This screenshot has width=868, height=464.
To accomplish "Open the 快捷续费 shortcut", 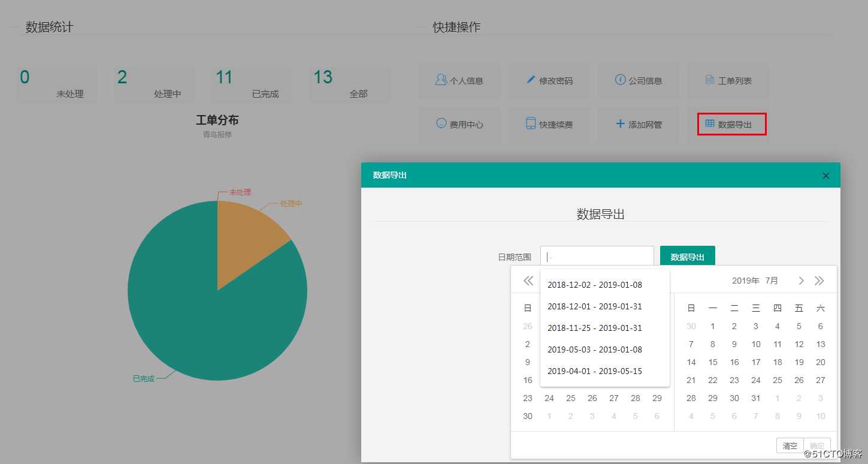I will pos(549,124).
